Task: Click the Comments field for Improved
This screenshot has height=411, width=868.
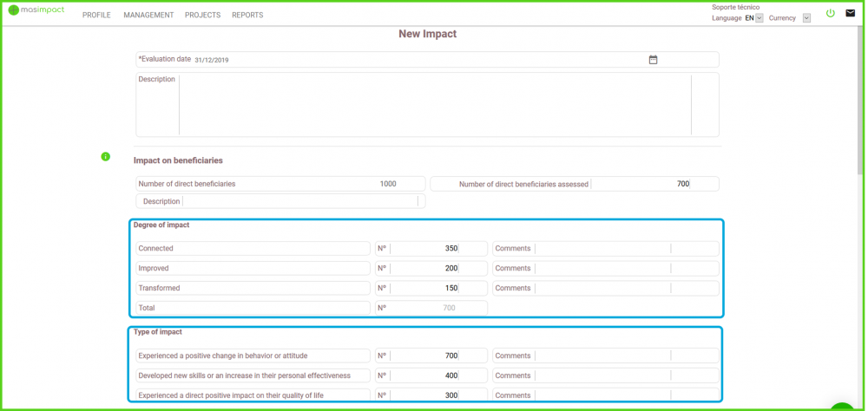Action: click(602, 269)
